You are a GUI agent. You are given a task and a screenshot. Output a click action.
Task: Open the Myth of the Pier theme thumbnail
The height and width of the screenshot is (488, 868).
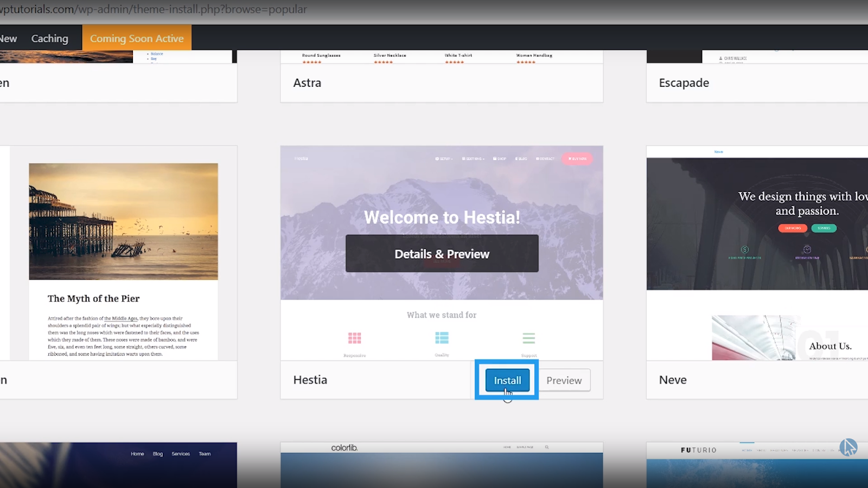119,253
